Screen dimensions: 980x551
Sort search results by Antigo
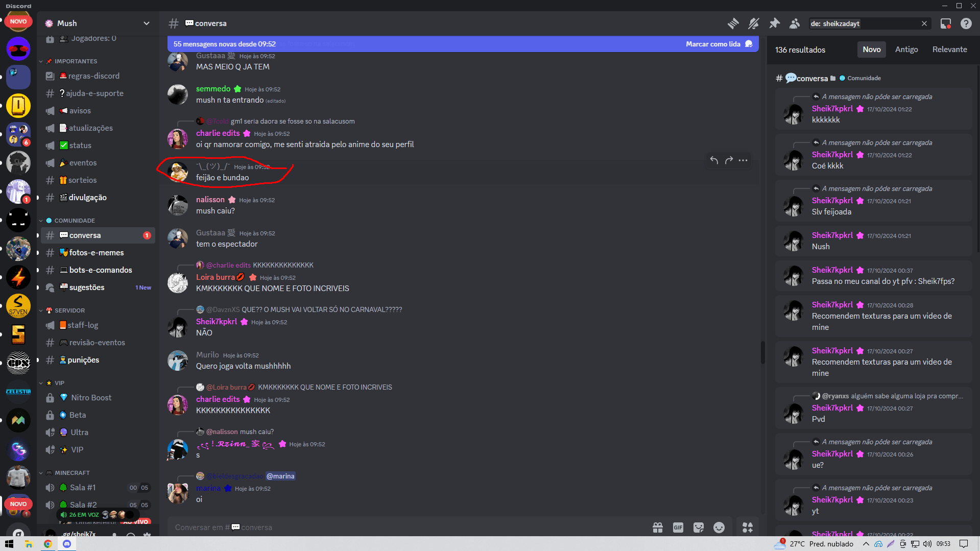tap(906, 50)
